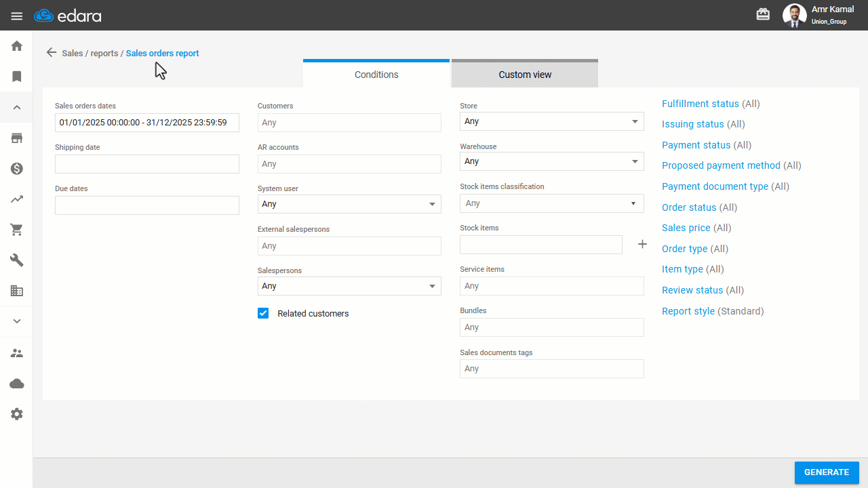This screenshot has width=868, height=488.
Task: Collapse sidebar section with up chevron
Action: (x=17, y=107)
